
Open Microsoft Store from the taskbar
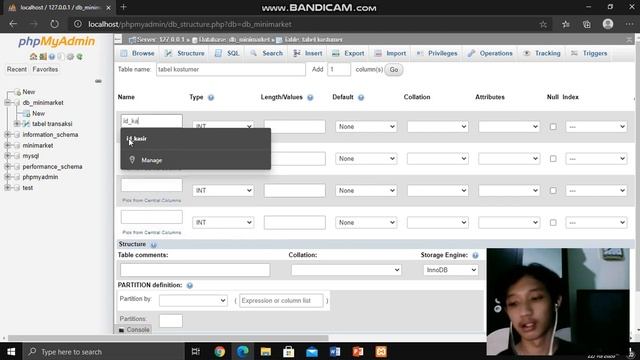[x=289, y=351]
